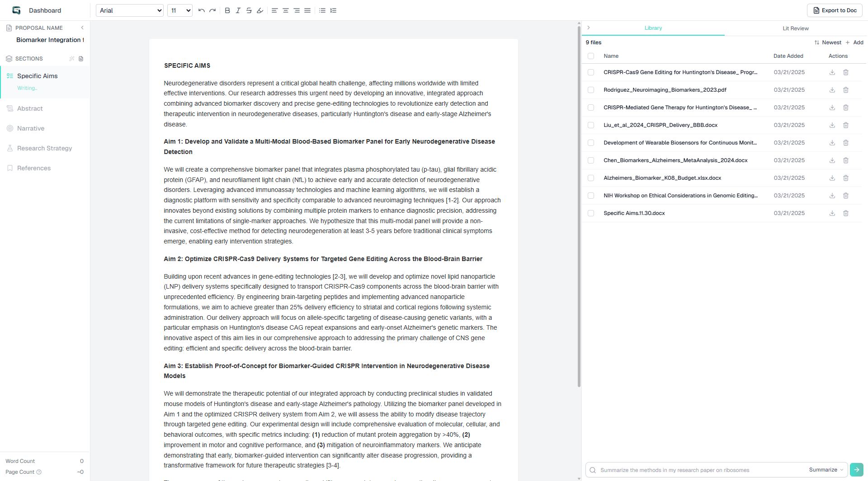Click the app logo next to Dashboard

point(16,10)
